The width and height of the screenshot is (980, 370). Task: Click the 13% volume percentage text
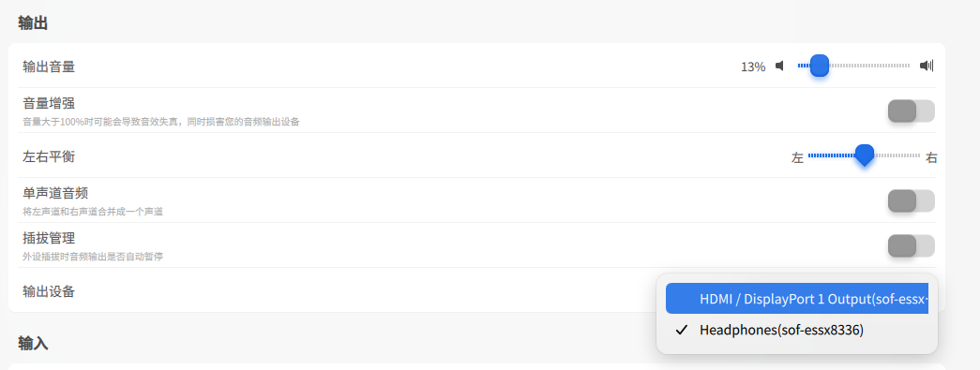(x=753, y=67)
